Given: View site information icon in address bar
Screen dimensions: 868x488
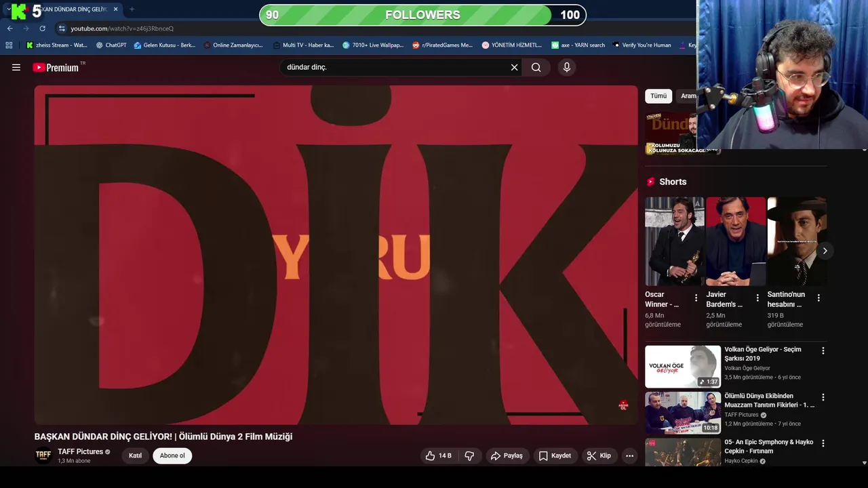Looking at the screenshot, I should [x=61, y=28].
